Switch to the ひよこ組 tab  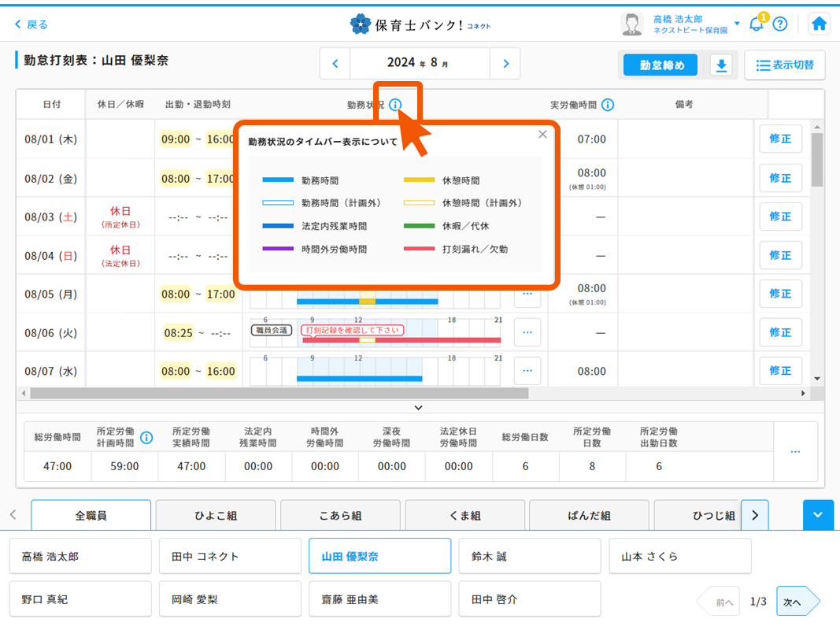coord(215,514)
